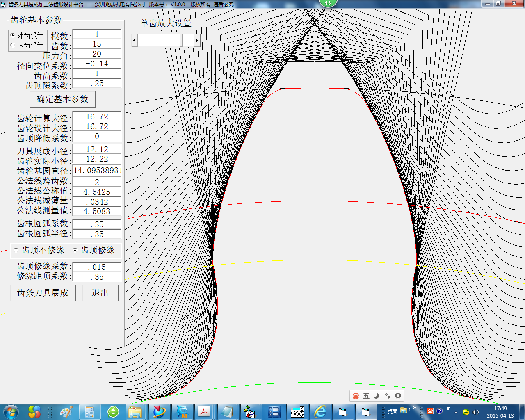Click the 齿轮实际小径 field
Viewport: 525px width, 420px height.
(97, 159)
